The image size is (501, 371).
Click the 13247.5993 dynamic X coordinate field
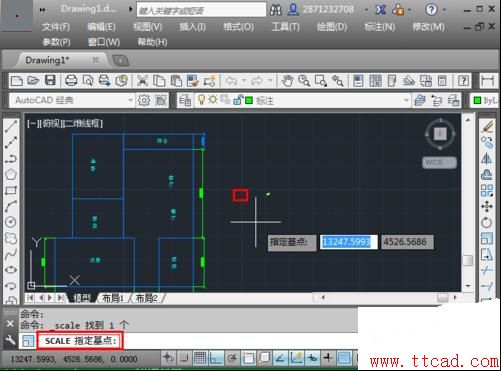(x=349, y=242)
